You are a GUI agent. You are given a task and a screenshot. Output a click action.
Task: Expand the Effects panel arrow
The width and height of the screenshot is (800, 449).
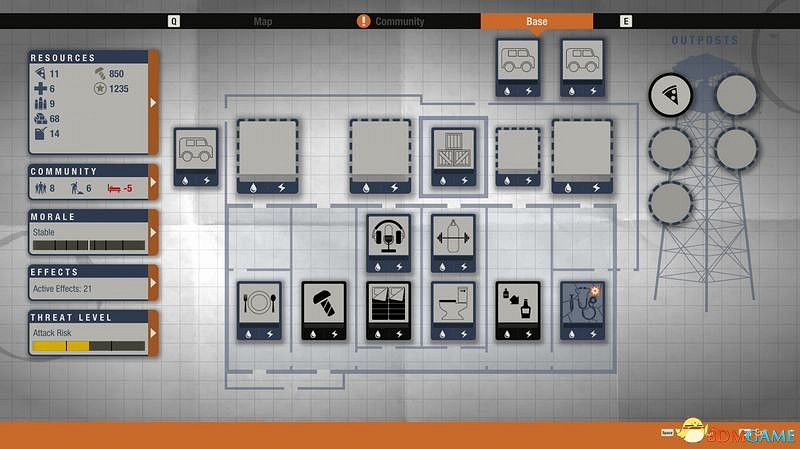click(153, 283)
